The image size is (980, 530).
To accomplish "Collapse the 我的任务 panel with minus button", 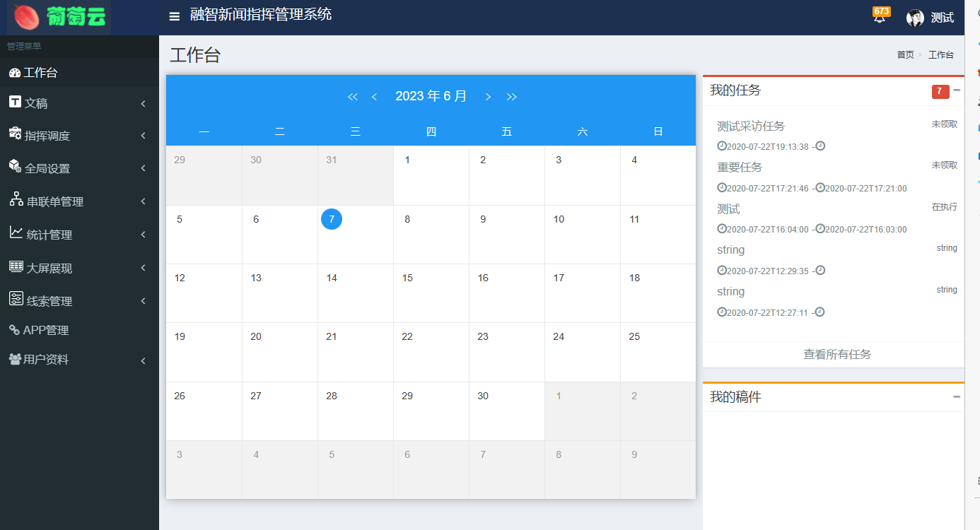I will pos(957,90).
